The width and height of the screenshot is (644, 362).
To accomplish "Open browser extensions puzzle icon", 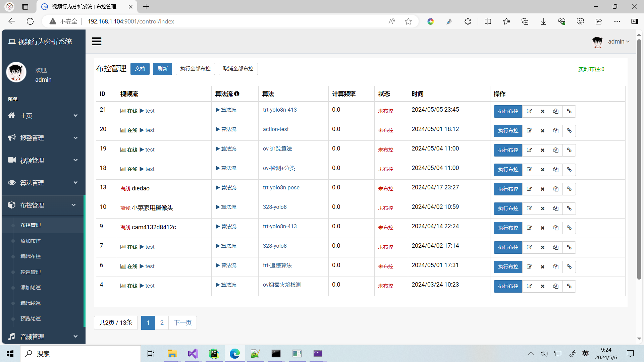I will (x=468, y=21).
